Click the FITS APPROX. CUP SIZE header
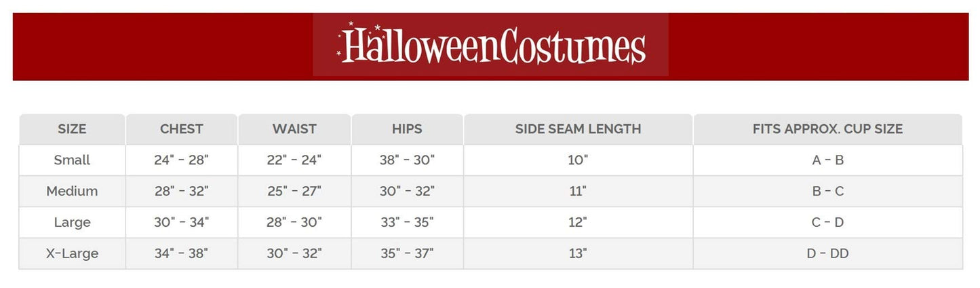 pos(827,129)
